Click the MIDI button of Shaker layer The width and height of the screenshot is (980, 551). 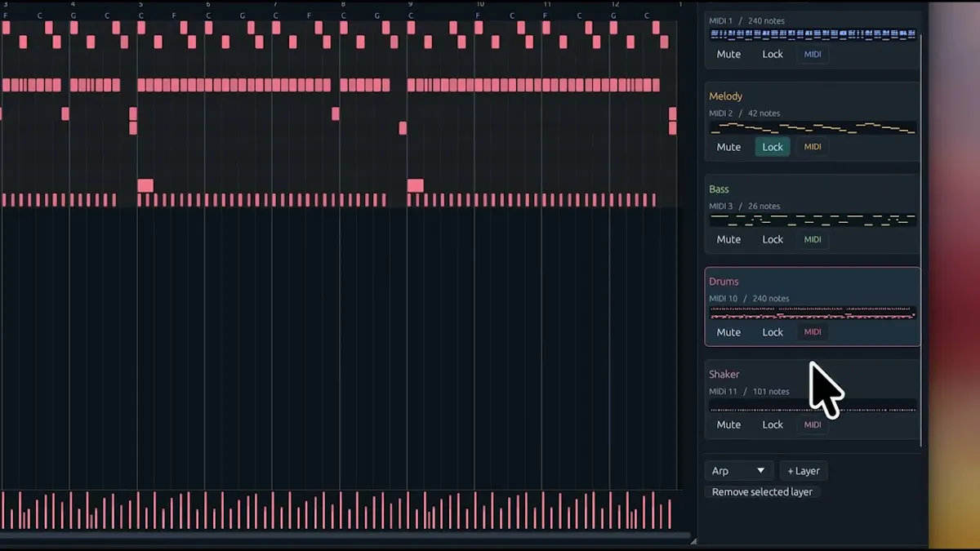(x=813, y=424)
